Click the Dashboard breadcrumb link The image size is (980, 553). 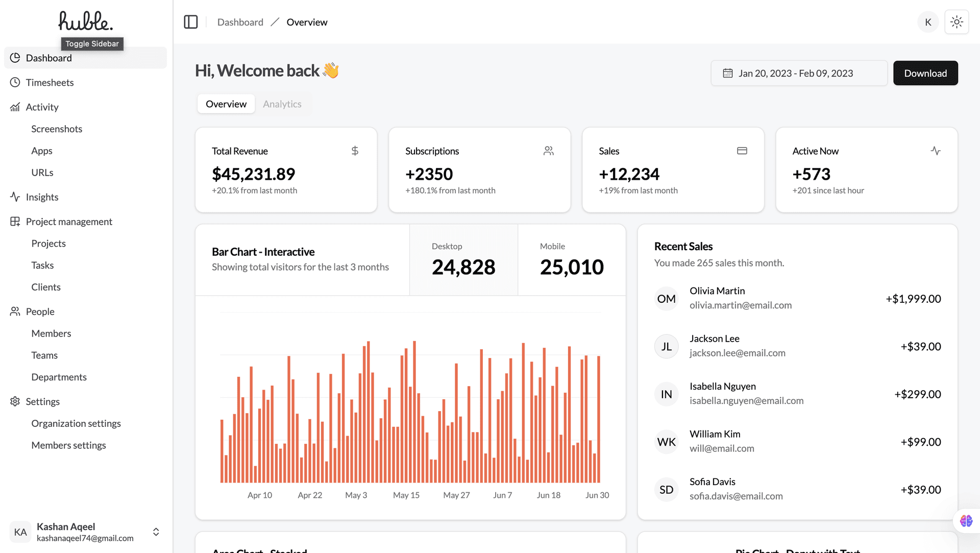click(x=240, y=22)
